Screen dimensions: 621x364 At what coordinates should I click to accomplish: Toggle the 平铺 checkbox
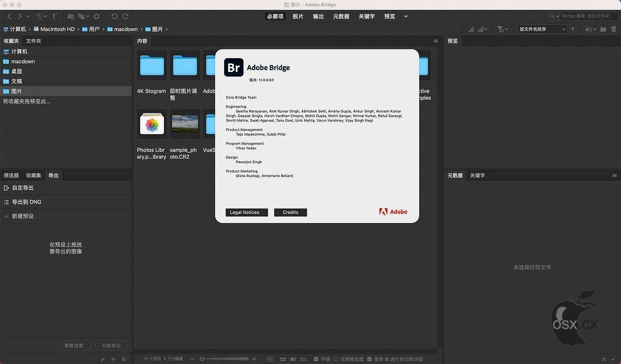(x=316, y=359)
